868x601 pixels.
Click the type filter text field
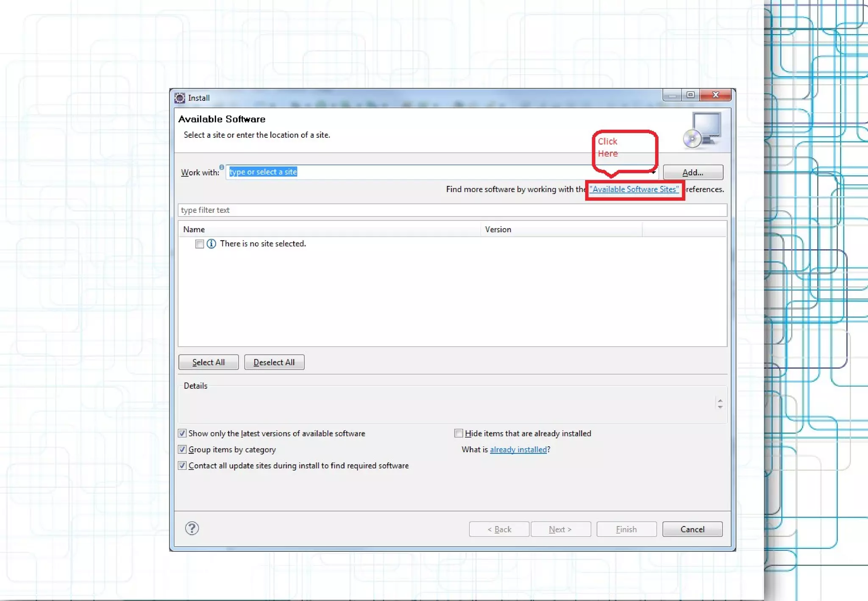pyautogui.click(x=452, y=210)
